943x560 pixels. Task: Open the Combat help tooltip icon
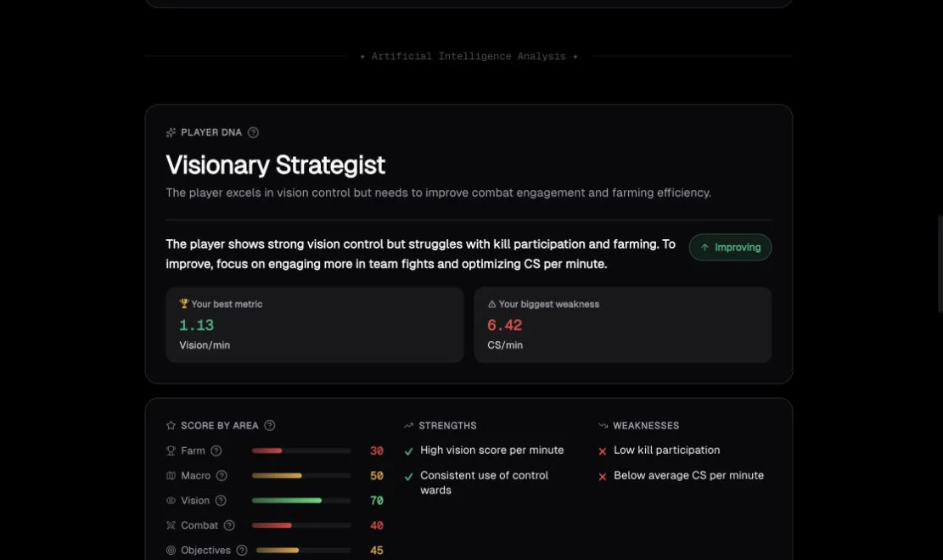click(229, 525)
